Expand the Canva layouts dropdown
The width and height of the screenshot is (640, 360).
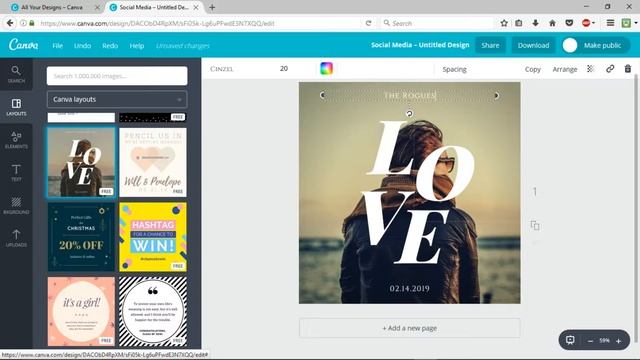click(117, 99)
